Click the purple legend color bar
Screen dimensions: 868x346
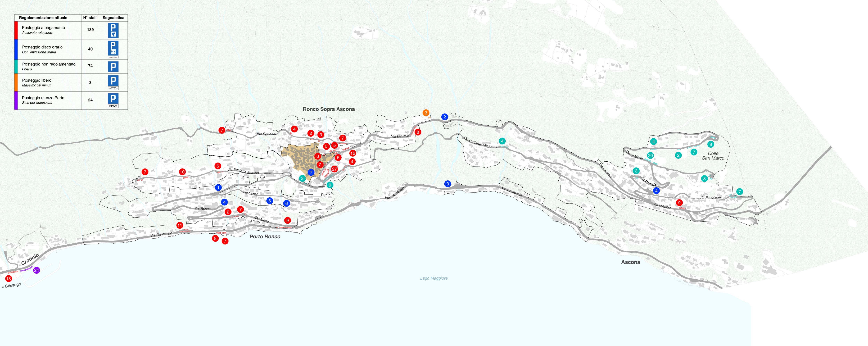coord(16,100)
